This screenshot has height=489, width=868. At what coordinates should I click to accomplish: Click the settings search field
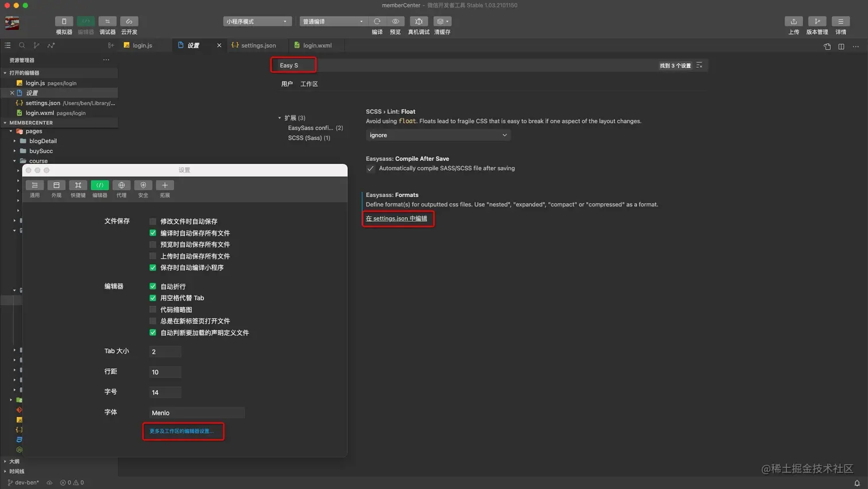(490, 66)
